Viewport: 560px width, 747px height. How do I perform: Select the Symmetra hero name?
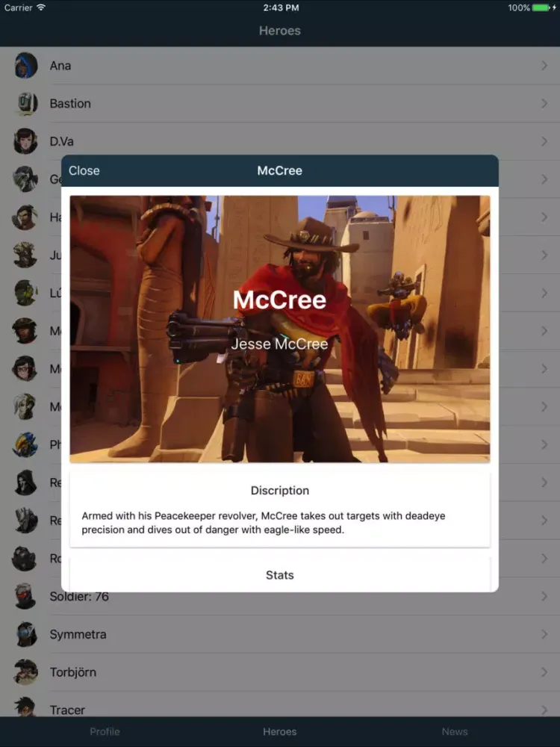(x=78, y=634)
